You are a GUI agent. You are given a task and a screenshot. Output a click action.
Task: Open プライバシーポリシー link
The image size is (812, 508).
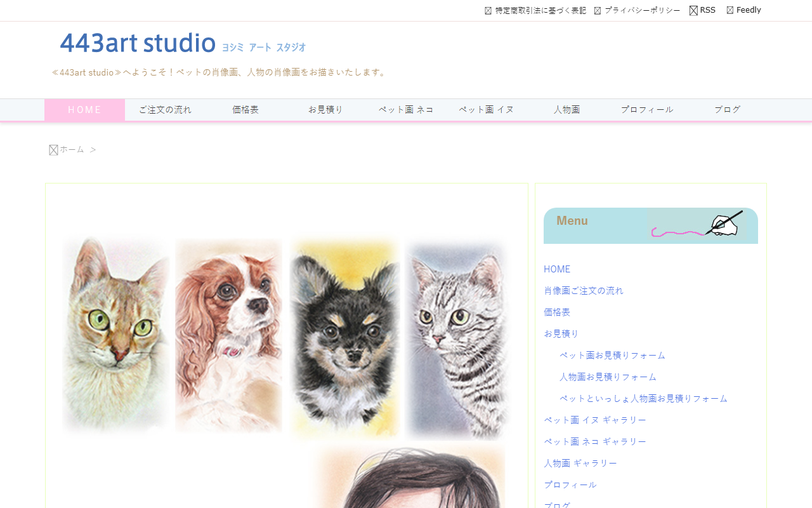(642, 11)
